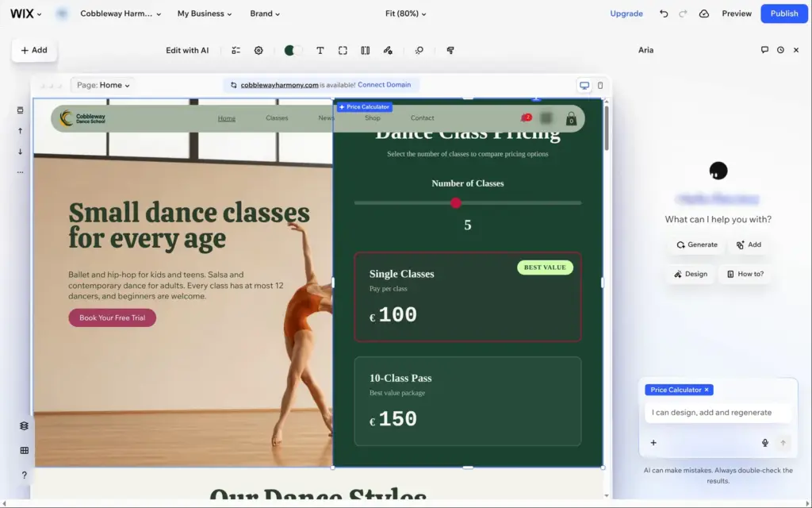Image resolution: width=812 pixels, height=508 pixels.
Task: Change the Fit (80%) zoom level
Action: pyautogui.click(x=405, y=13)
